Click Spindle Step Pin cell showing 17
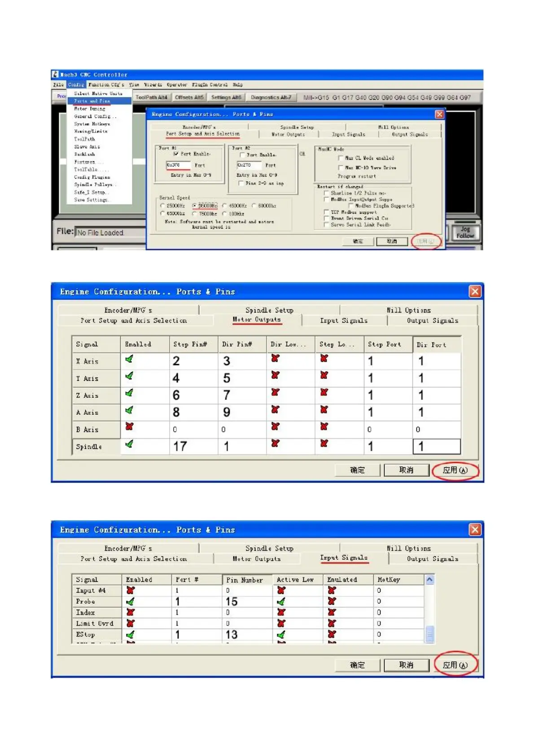The width and height of the screenshot is (534, 756). click(193, 447)
